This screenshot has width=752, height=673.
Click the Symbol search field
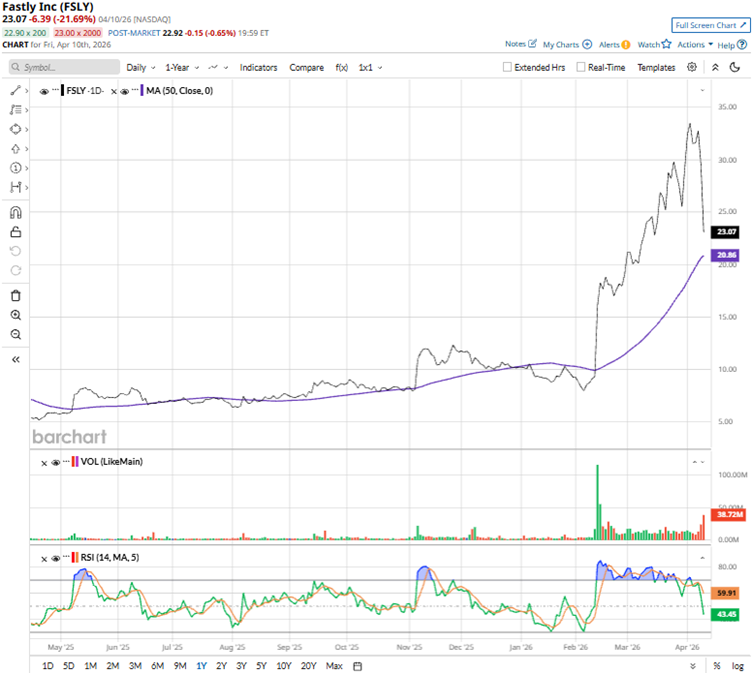65,67
